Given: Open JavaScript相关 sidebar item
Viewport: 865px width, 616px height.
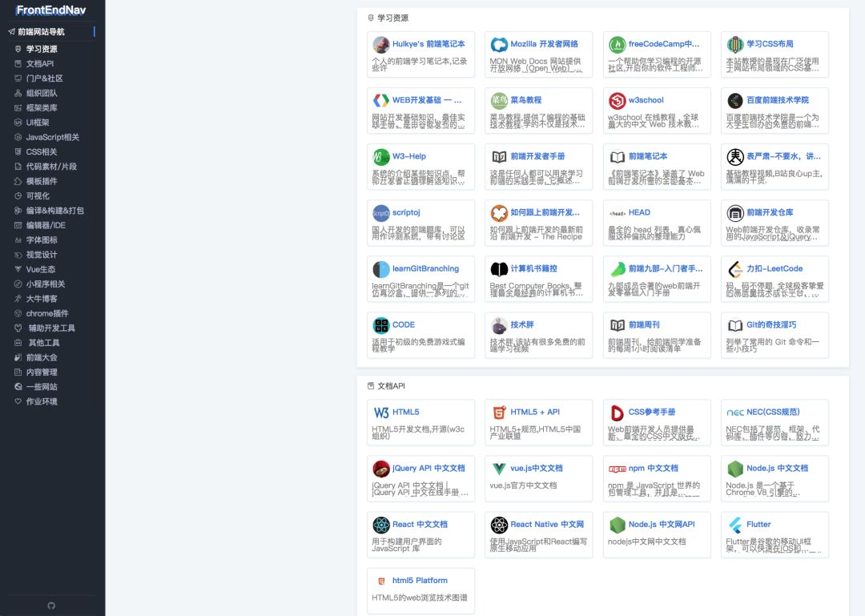Looking at the screenshot, I should [x=52, y=137].
